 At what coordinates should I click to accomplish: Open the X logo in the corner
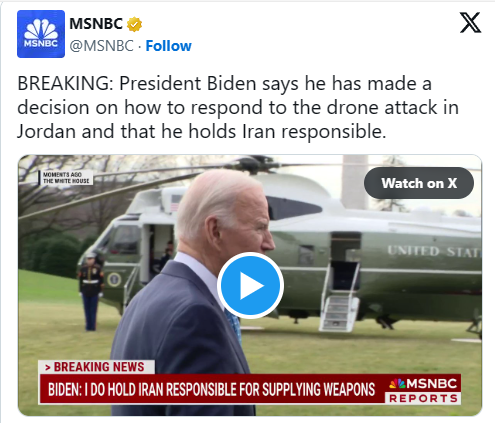(x=470, y=23)
